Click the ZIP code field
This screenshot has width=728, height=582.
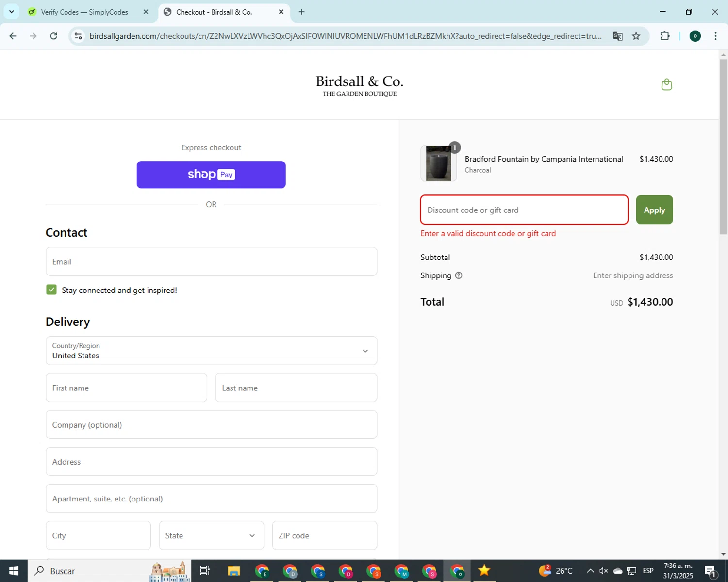pos(324,535)
